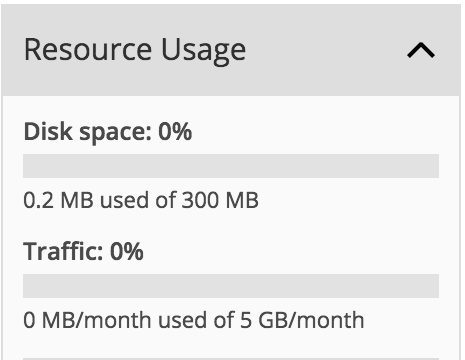The width and height of the screenshot is (465, 360).
Task: Click the Disk space progress bar
Action: [231, 166]
